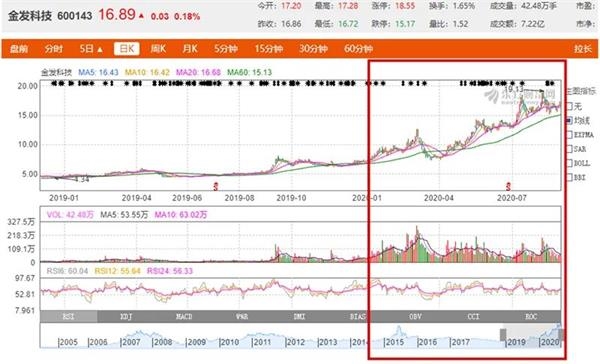Click the 2015 peak in the overview timeline

399,329
